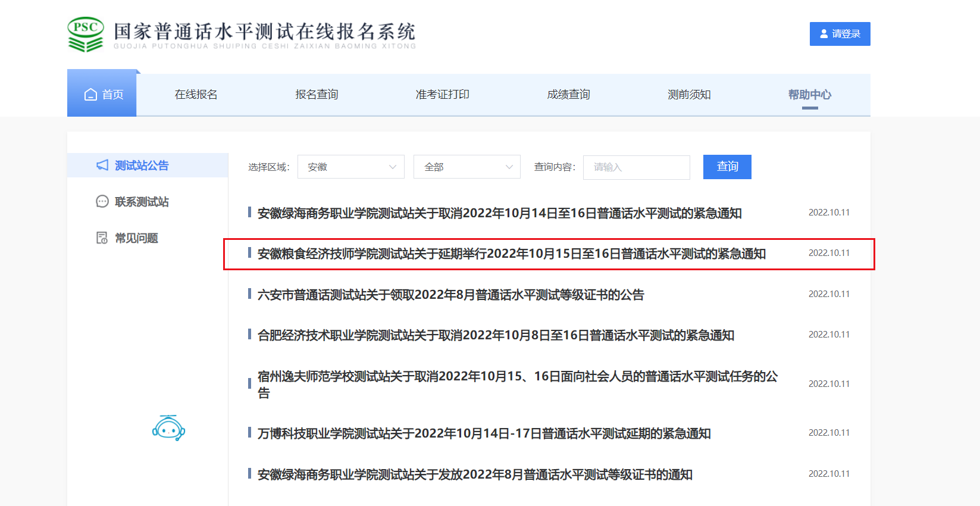The height and width of the screenshot is (506, 980).
Task: Open 万博科技职业学院 test delay notice
Action: [x=484, y=434]
